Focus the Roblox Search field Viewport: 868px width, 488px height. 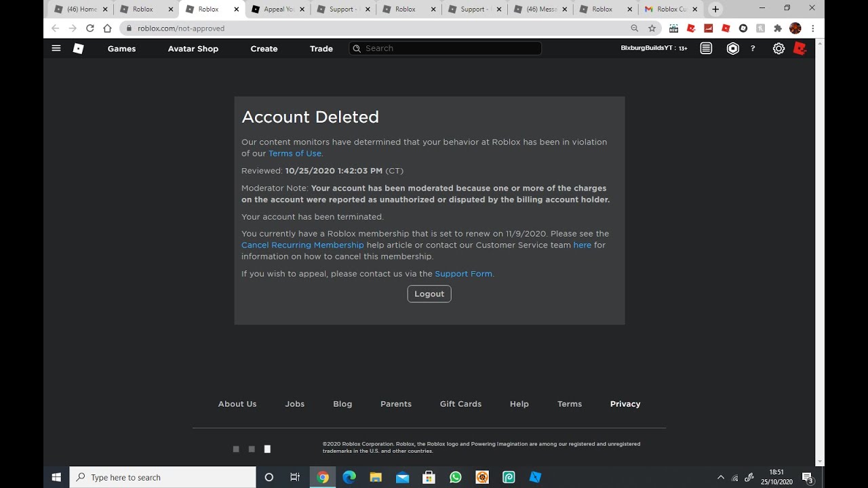[x=446, y=48]
